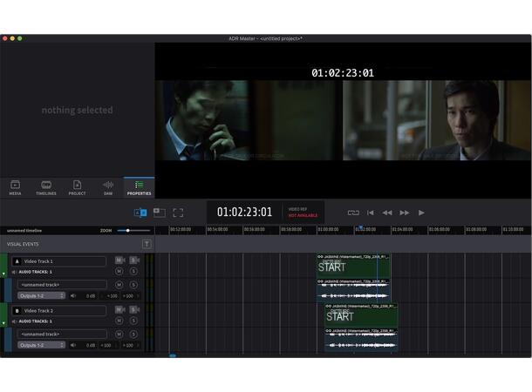The height and width of the screenshot is (392, 532).
Task: Solo the unnamed track under Video Track 1
Action: click(133, 285)
